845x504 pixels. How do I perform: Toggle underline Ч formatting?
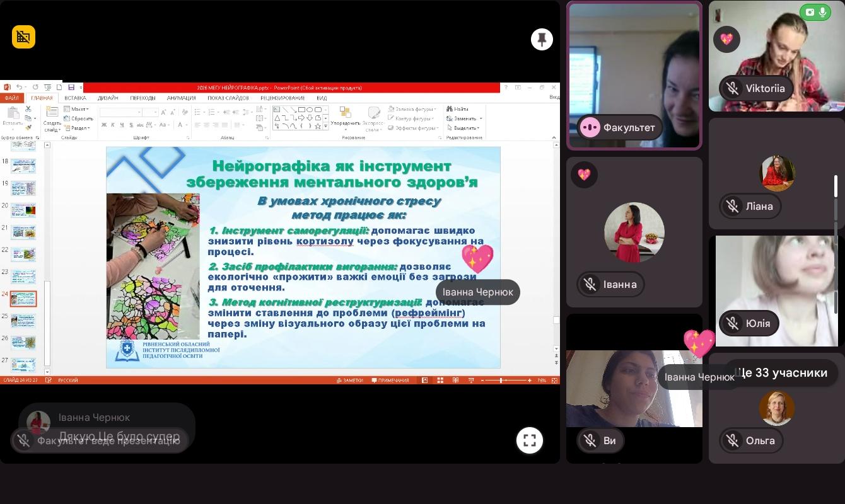[121, 125]
